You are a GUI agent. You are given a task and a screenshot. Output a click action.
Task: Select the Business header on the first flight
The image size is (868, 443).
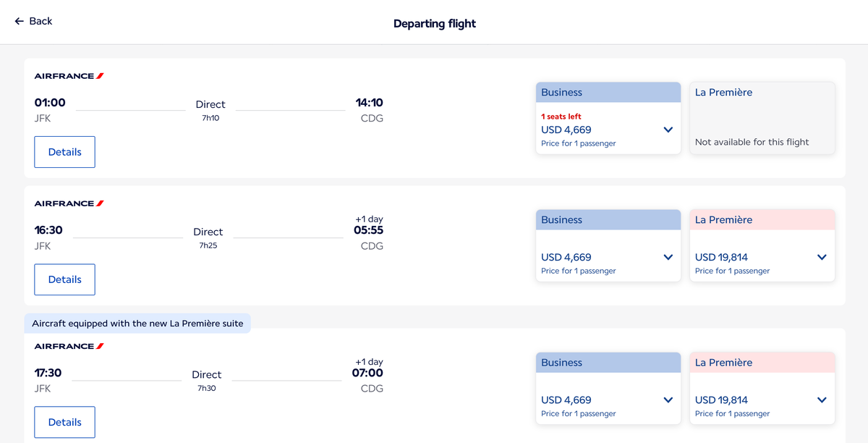(x=608, y=92)
